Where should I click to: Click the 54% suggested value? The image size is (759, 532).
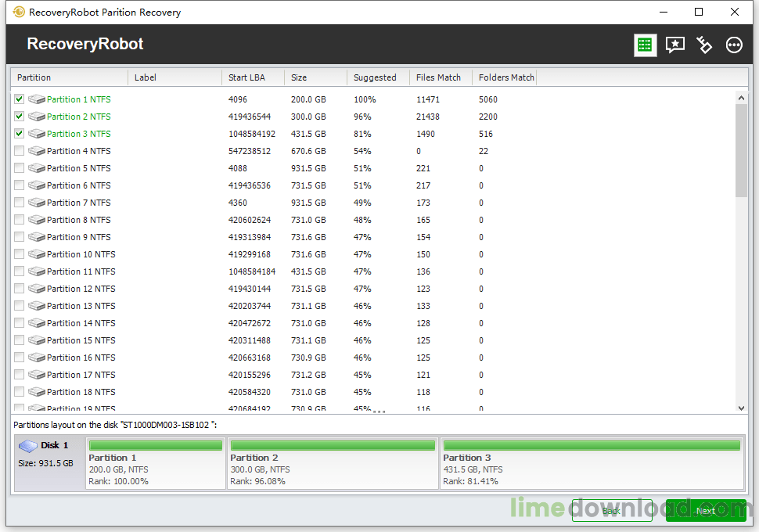tap(362, 151)
